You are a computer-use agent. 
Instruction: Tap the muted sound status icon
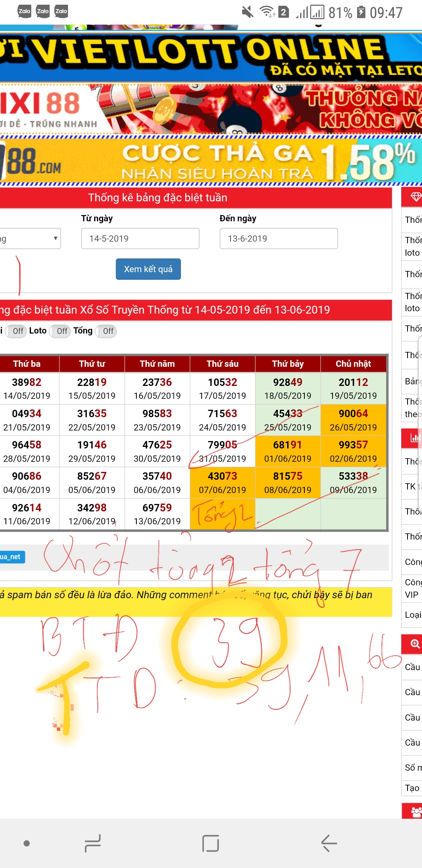pyautogui.click(x=247, y=12)
